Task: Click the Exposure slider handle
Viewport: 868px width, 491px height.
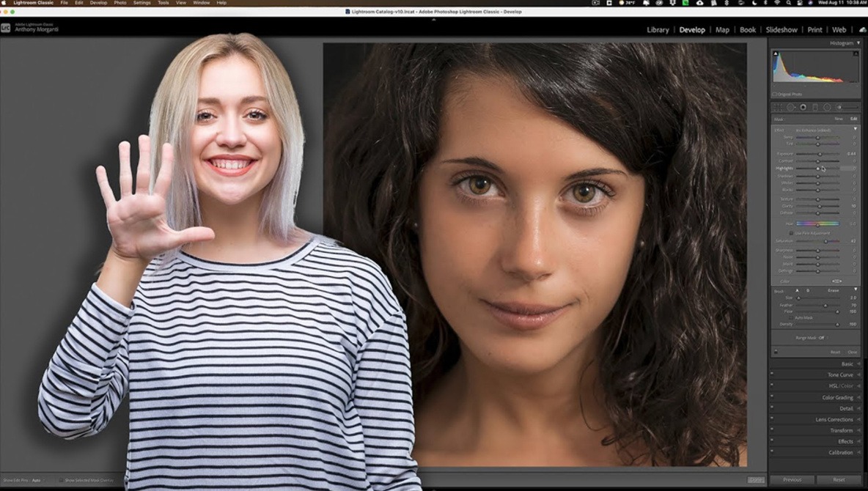Action: click(820, 154)
